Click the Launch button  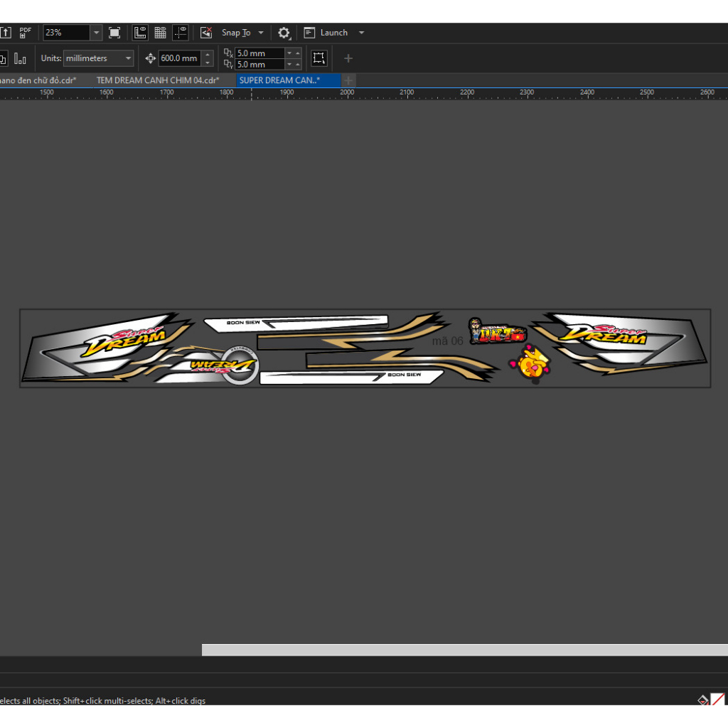click(x=333, y=33)
